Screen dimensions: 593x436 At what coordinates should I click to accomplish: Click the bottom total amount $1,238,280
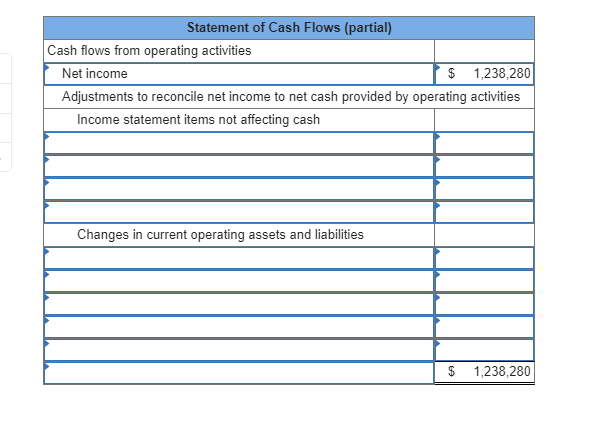click(484, 372)
